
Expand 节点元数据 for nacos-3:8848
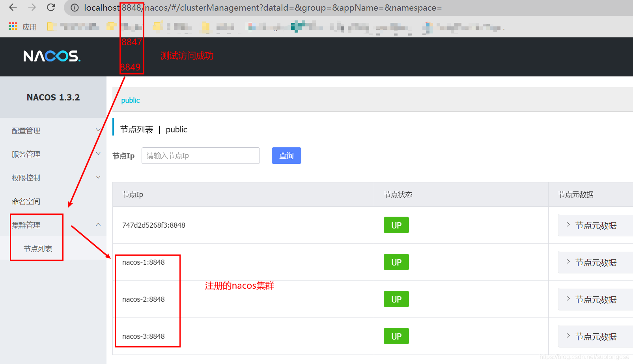596,336
